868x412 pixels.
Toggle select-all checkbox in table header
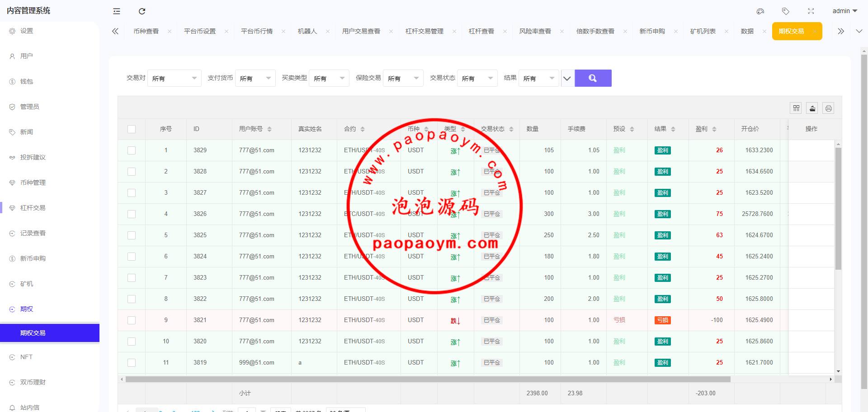point(132,129)
